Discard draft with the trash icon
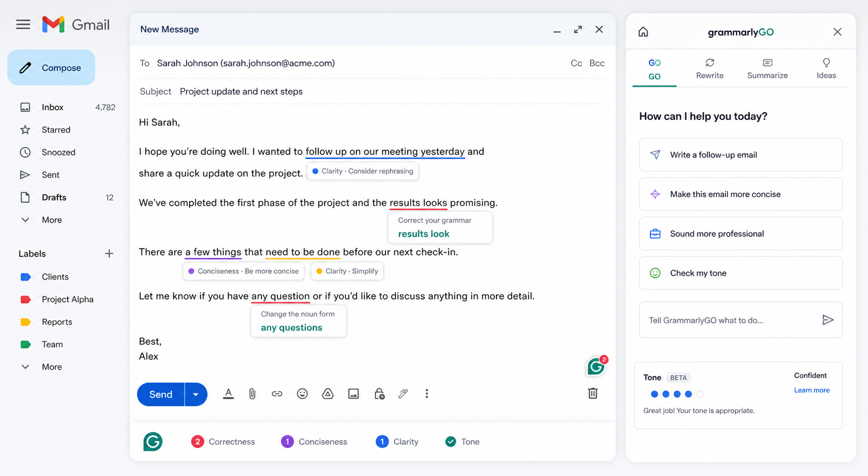868x476 pixels. [x=593, y=394]
